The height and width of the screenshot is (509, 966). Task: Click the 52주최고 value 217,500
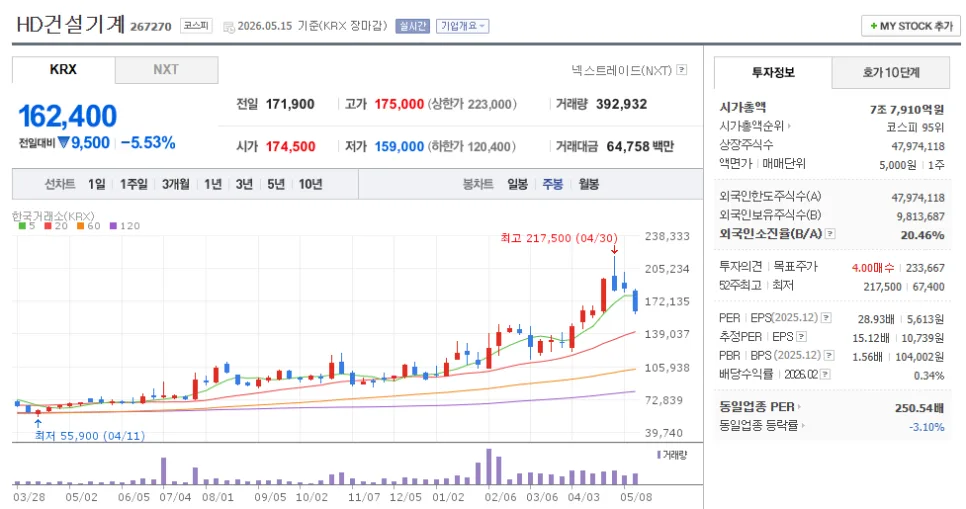(882, 287)
